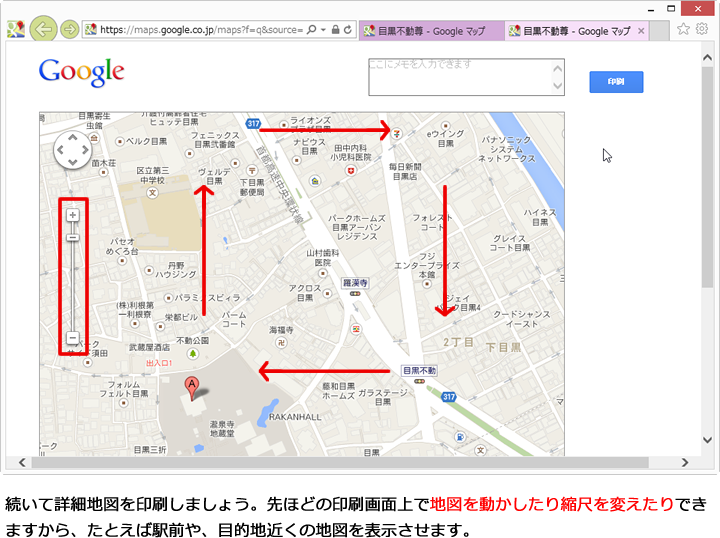This screenshot has height=538, width=720.
Task: Pan map left with control arrow
Action: (60, 150)
